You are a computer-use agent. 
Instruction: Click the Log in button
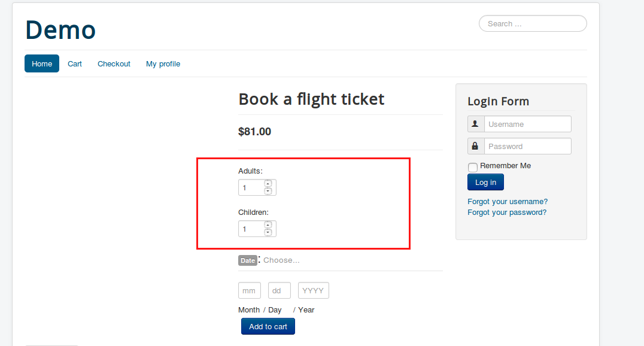click(x=485, y=183)
